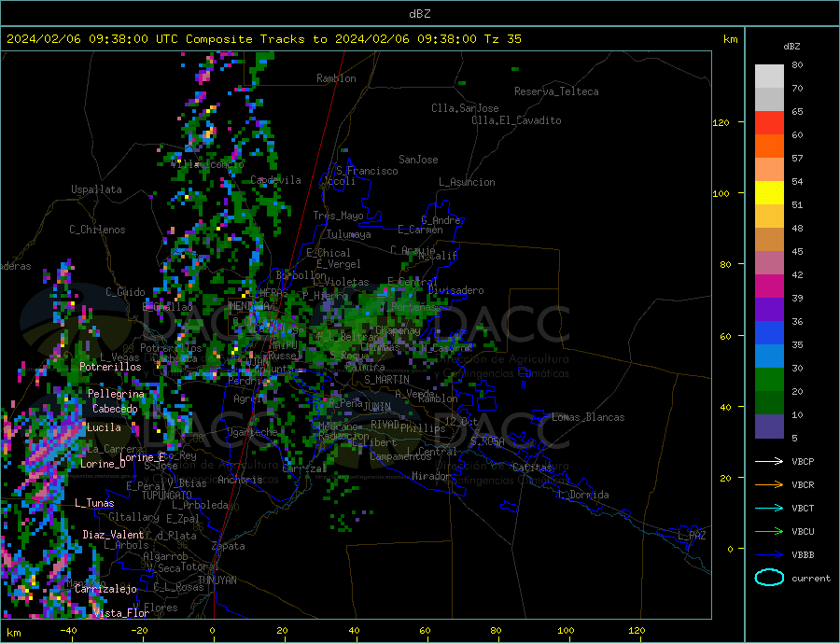Click the 'Cabecedo' map label
Viewport: 840px width, 643px height.
click(x=115, y=409)
